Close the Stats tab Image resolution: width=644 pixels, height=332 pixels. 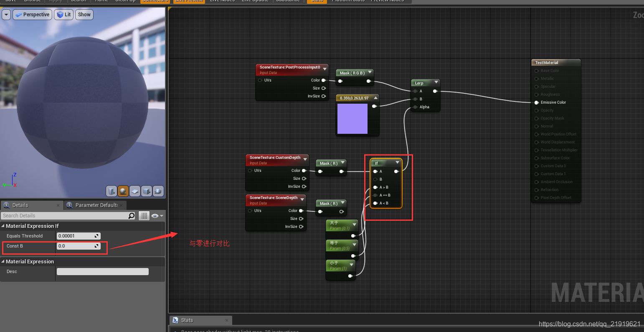tap(227, 320)
